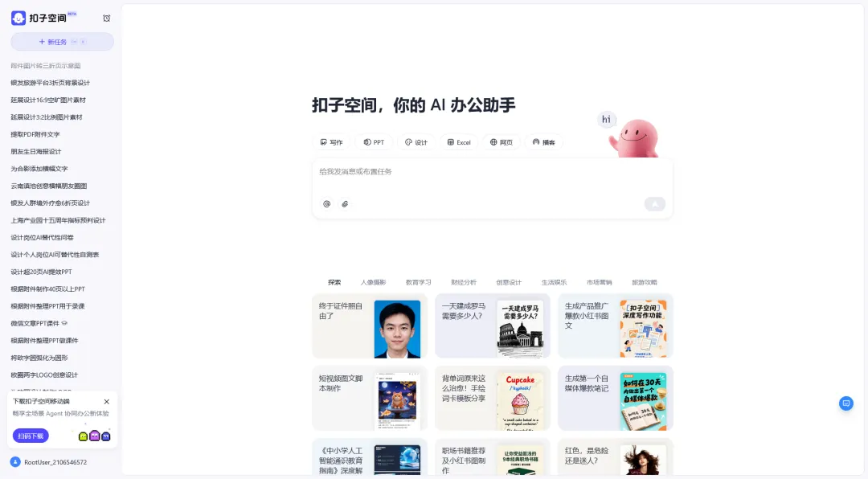Open task 延展设计16:9空旷图片素材

pos(48,100)
